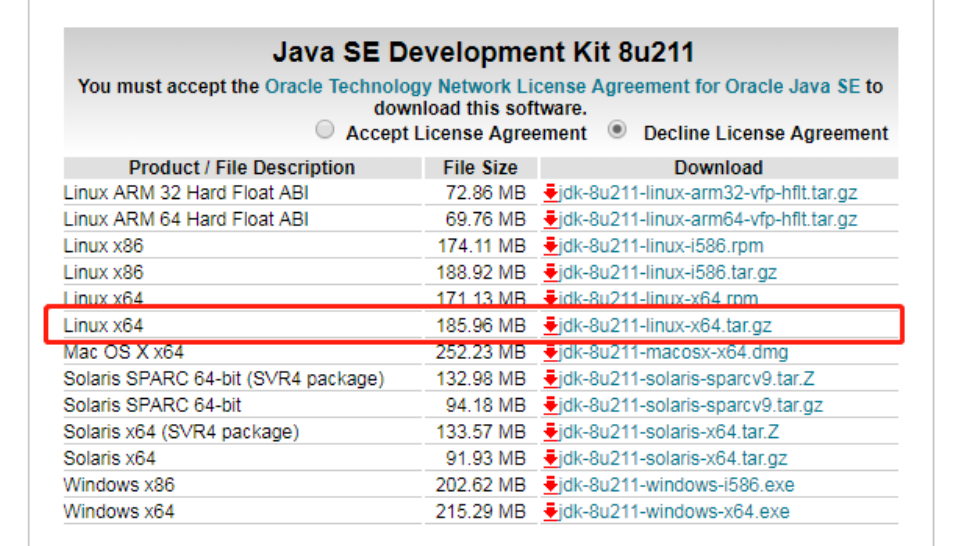This screenshot has height=546, width=960.
Task: Click download arrow icon for solaris-x64.tar.Z
Action: click(550, 432)
